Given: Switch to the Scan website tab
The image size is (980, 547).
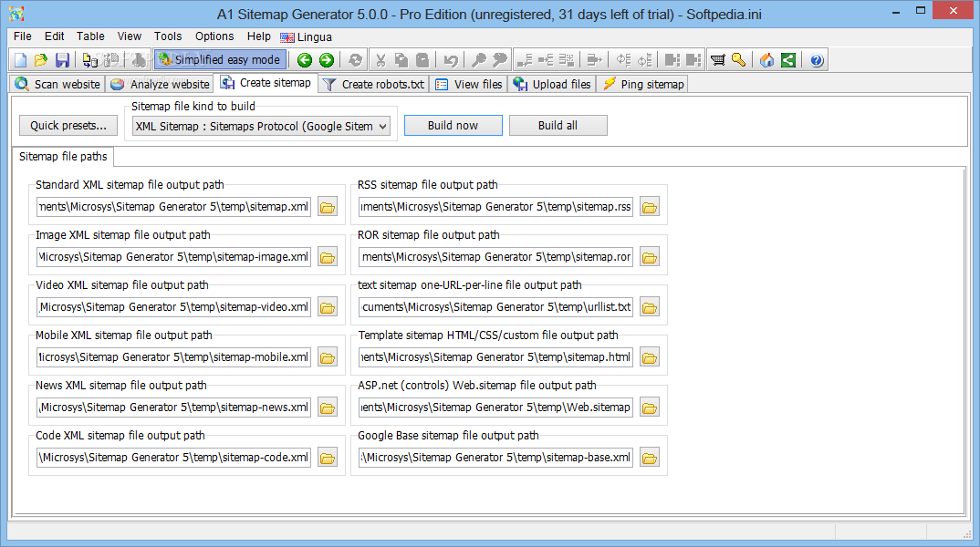Looking at the screenshot, I should click(57, 84).
